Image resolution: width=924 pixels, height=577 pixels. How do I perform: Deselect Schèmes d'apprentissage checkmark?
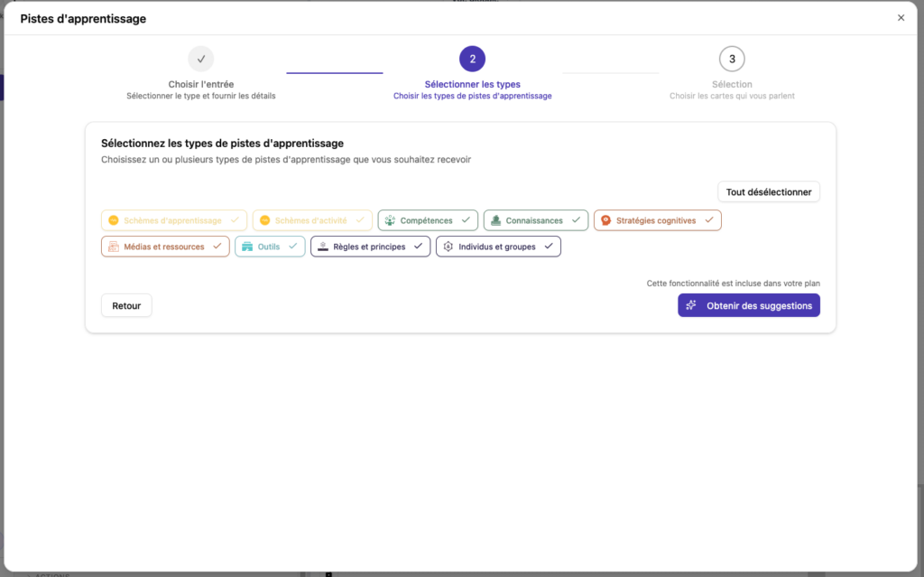pos(235,220)
